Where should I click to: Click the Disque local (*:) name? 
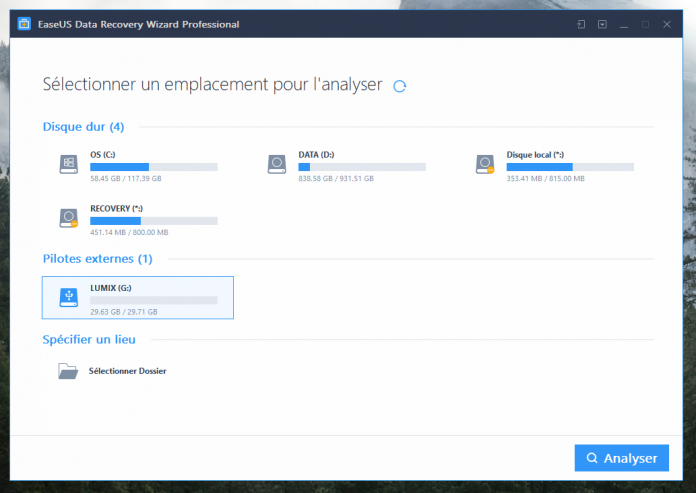click(x=535, y=155)
